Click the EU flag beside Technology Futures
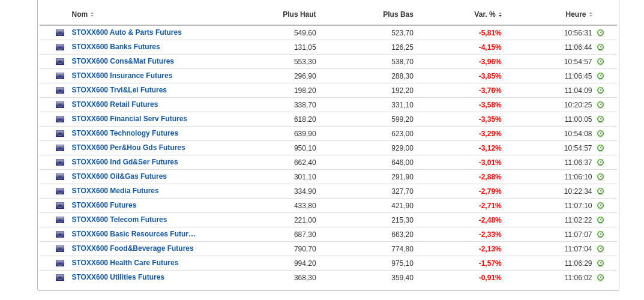Viewport: 644px width, 300px height. (x=60, y=134)
